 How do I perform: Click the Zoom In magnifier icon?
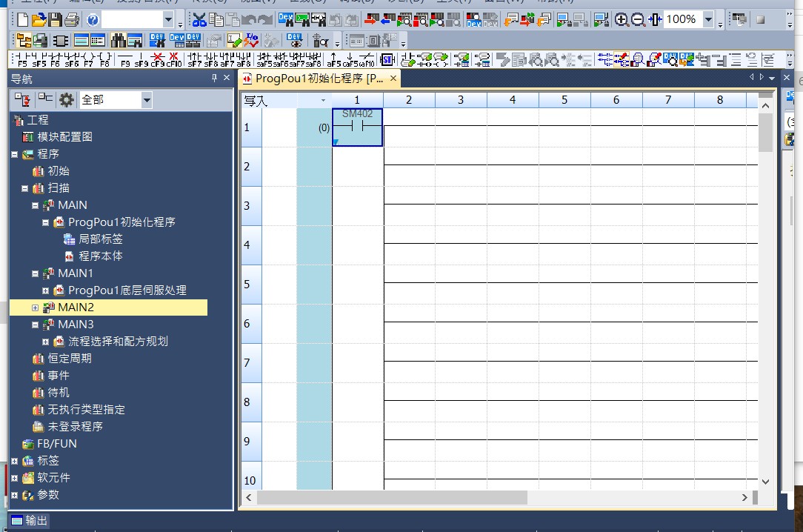tap(622, 20)
